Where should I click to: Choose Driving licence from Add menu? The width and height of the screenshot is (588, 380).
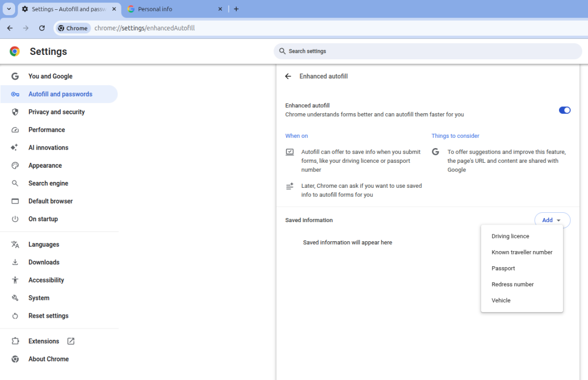pos(510,236)
